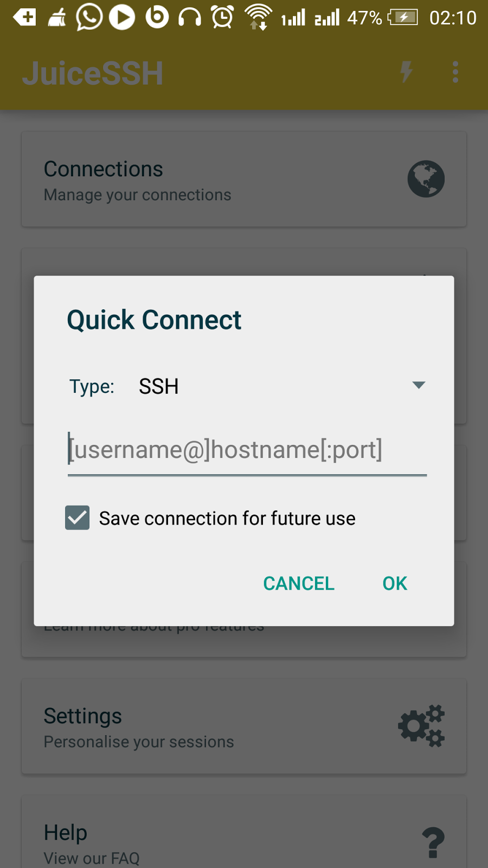Tap the lightning bolt quick connect icon
The image size is (488, 868).
[x=406, y=72]
